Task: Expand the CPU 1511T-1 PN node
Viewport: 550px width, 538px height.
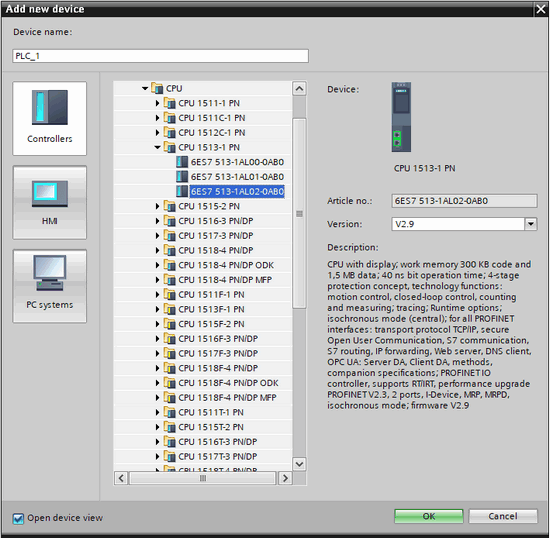Action: (157, 412)
